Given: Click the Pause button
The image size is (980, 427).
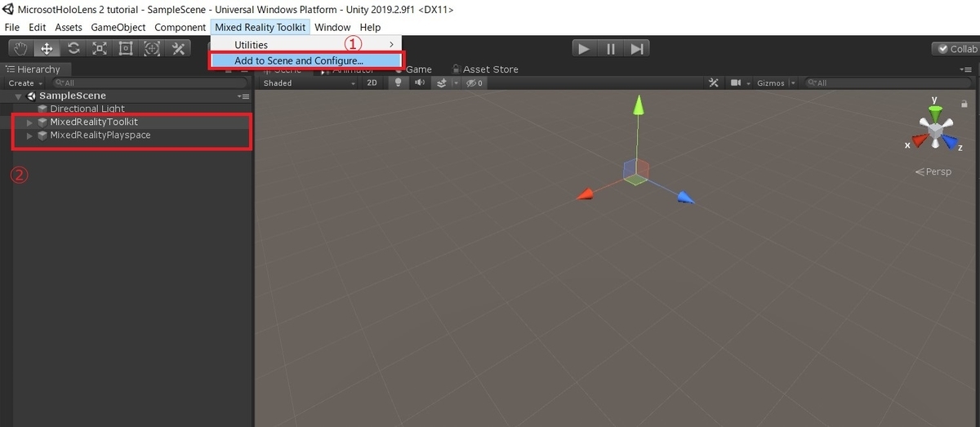Looking at the screenshot, I should pos(610,48).
